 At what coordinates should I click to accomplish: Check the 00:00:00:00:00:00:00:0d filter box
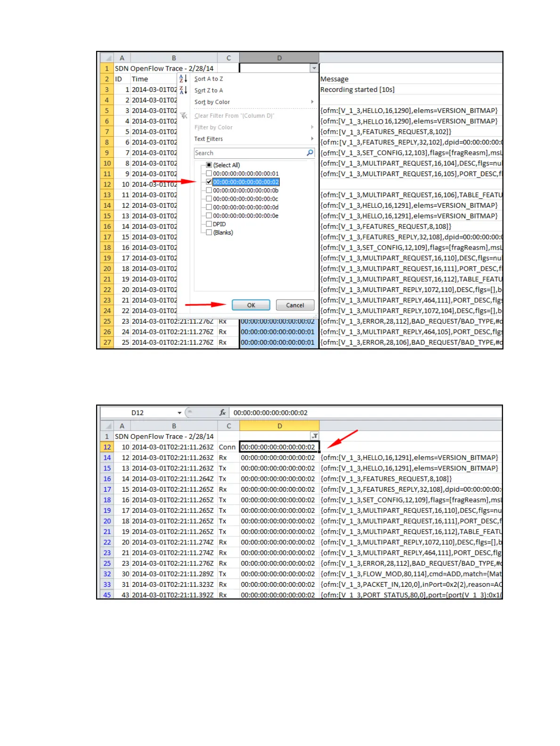(209, 207)
